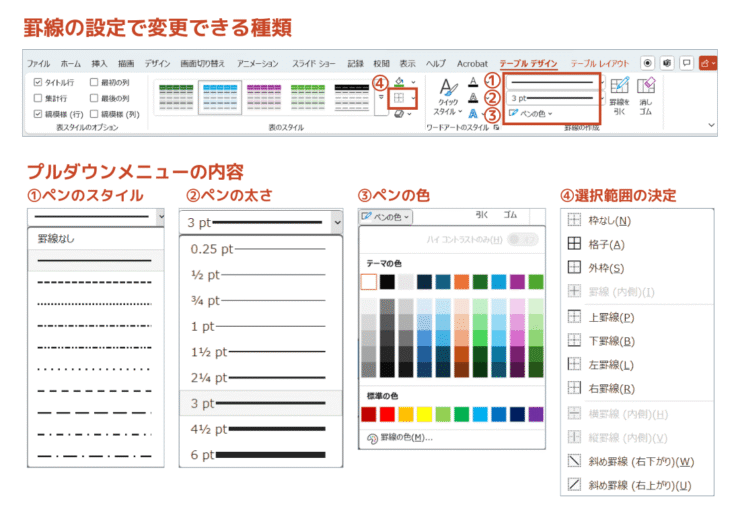Open the comments speech bubble icon
740x505 pixels.
click(x=686, y=63)
